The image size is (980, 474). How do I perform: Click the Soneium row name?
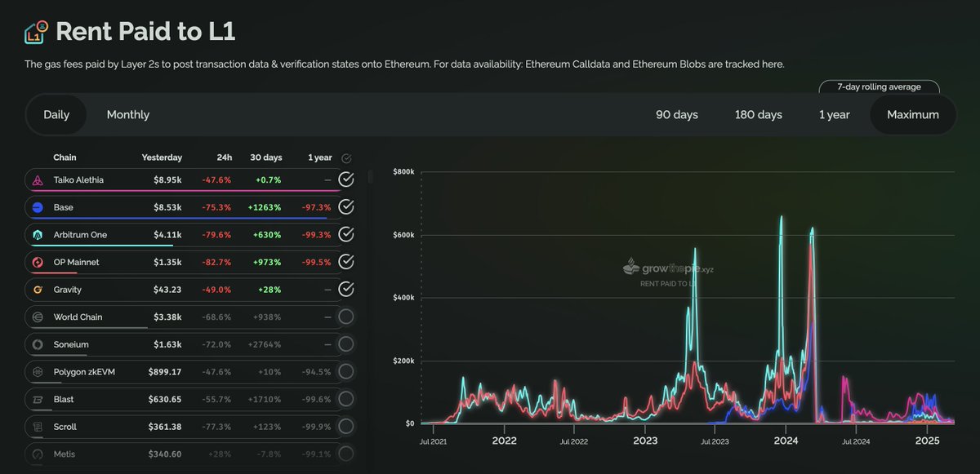(x=70, y=344)
